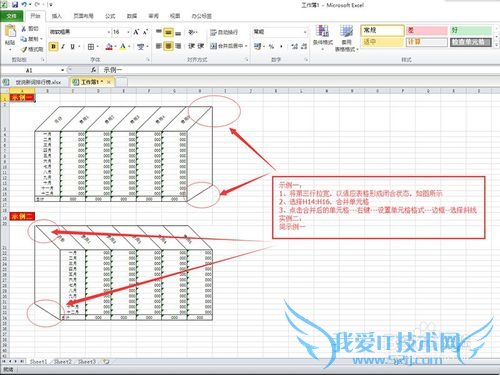Apply percent style (%) format
Image resolution: width=500 pixels, height=375 pixels.
coord(271,46)
